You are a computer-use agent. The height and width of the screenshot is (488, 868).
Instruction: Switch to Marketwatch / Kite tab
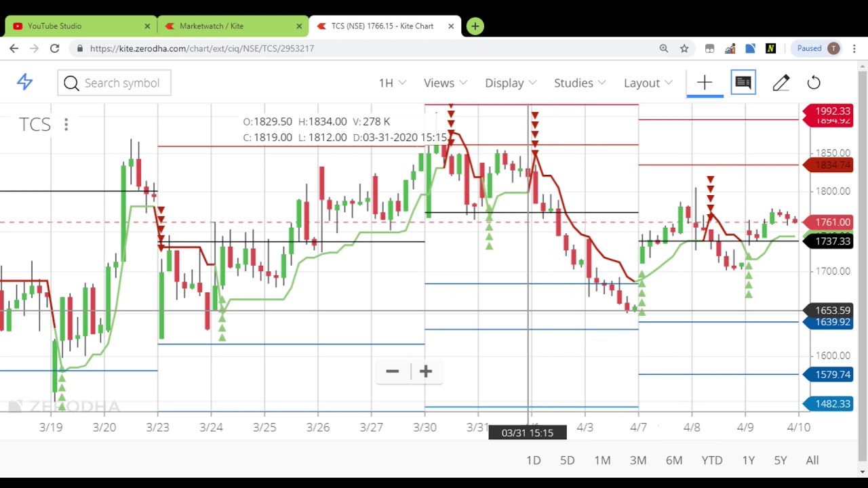pyautogui.click(x=232, y=26)
